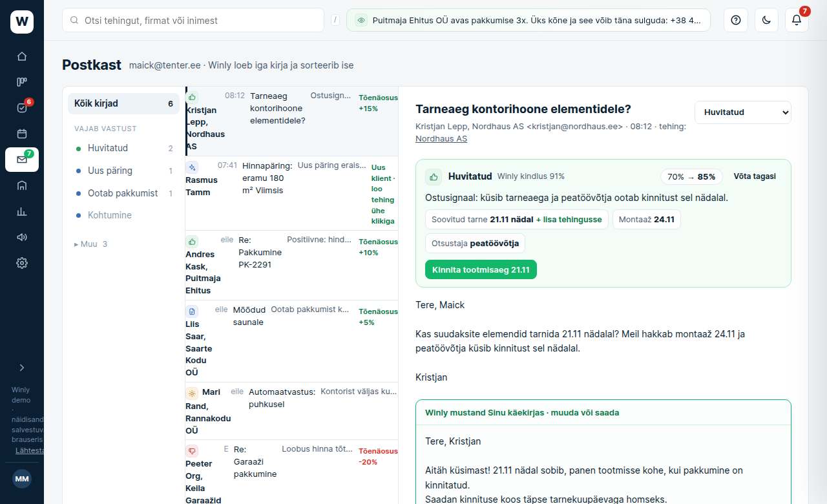
Task: Click the thumbs-up icon on the Kristjan Lepp email
Action: pos(192,97)
